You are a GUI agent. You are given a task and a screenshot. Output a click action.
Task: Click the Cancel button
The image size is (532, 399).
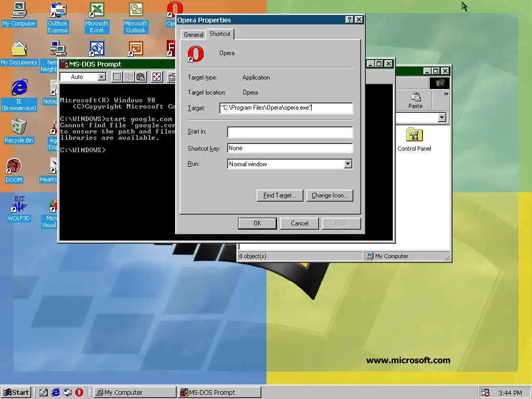click(300, 223)
